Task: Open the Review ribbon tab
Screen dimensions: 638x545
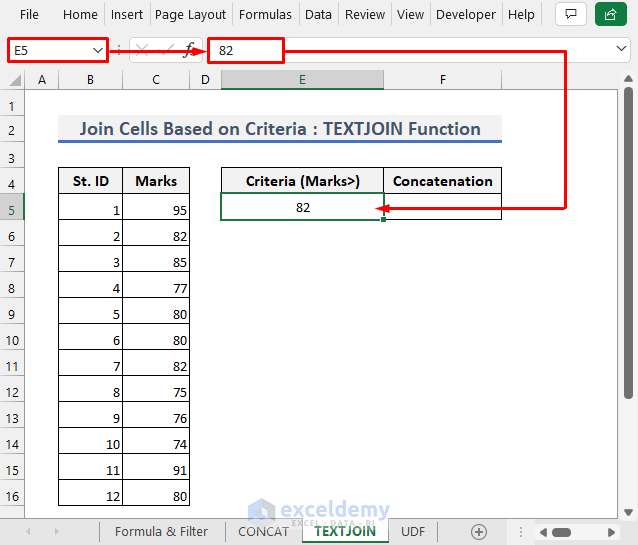Action: 365,15
